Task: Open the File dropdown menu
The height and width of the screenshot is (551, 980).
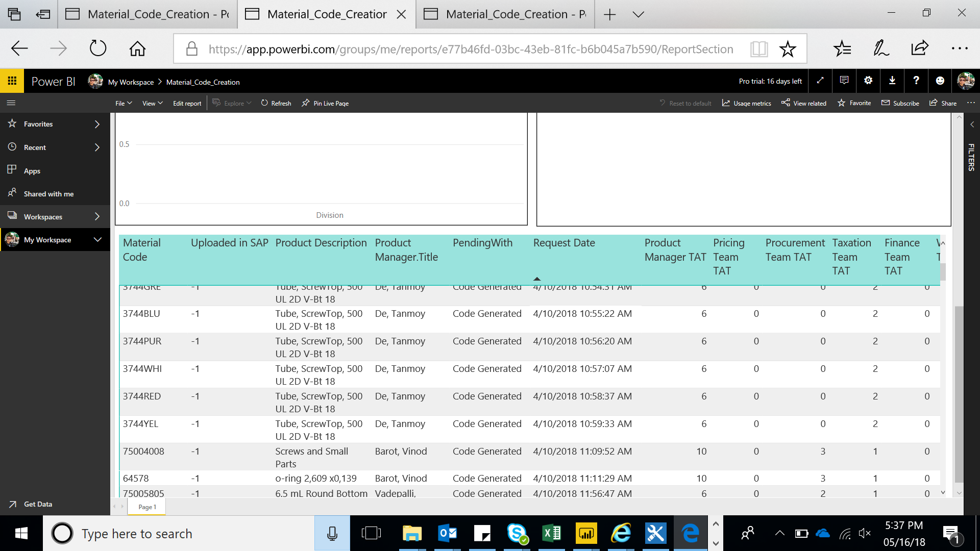Action: coord(124,103)
